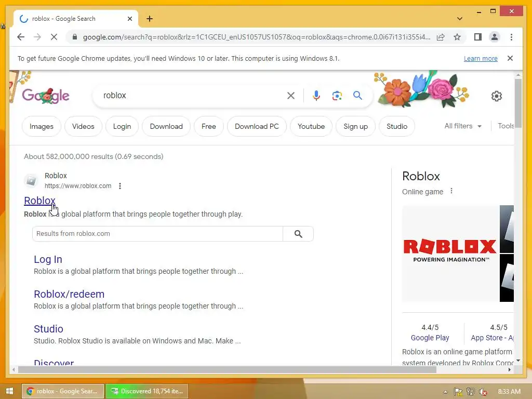
Task: Open Google quick settings gear
Action: coord(496,96)
